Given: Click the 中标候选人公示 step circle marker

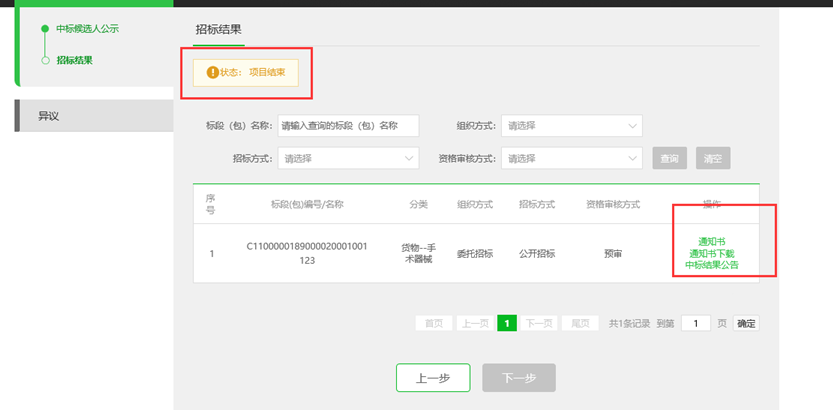Looking at the screenshot, I should tap(45, 29).
